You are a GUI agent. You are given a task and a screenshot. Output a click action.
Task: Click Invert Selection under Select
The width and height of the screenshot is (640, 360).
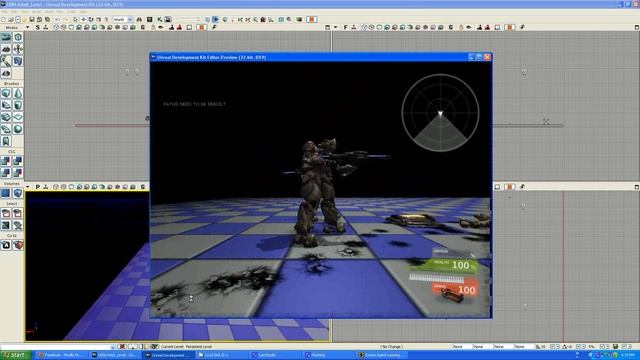pyautogui.click(x=6, y=225)
